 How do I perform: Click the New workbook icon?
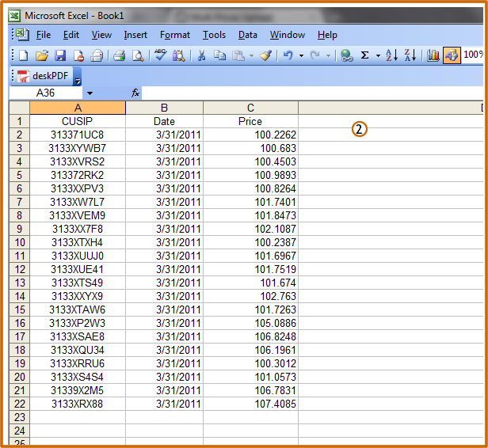[x=24, y=55]
